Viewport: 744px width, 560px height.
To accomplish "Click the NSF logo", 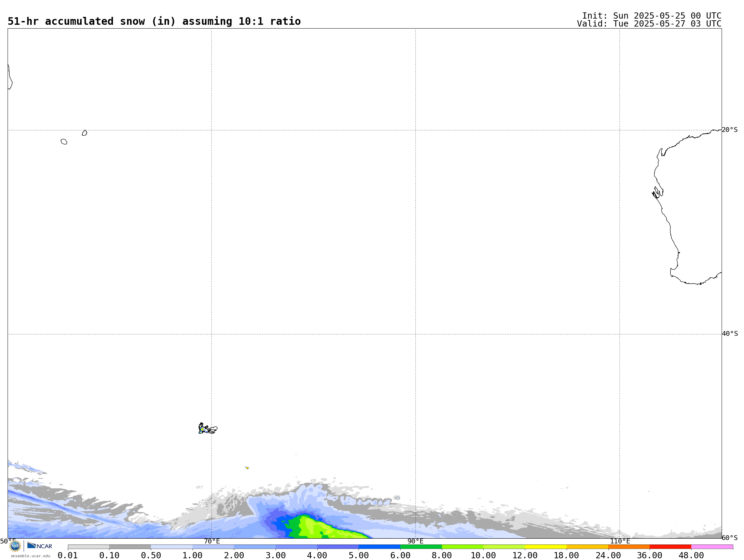I will tap(15, 546).
